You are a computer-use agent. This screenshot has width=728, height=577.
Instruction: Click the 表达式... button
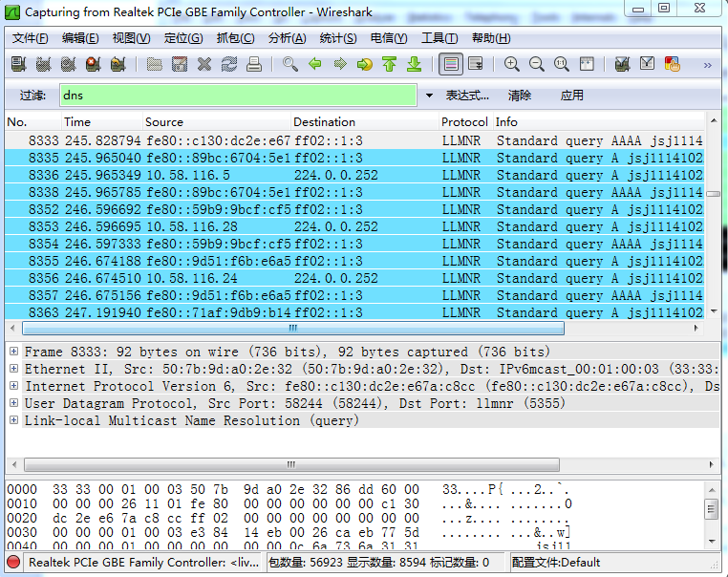(467, 96)
